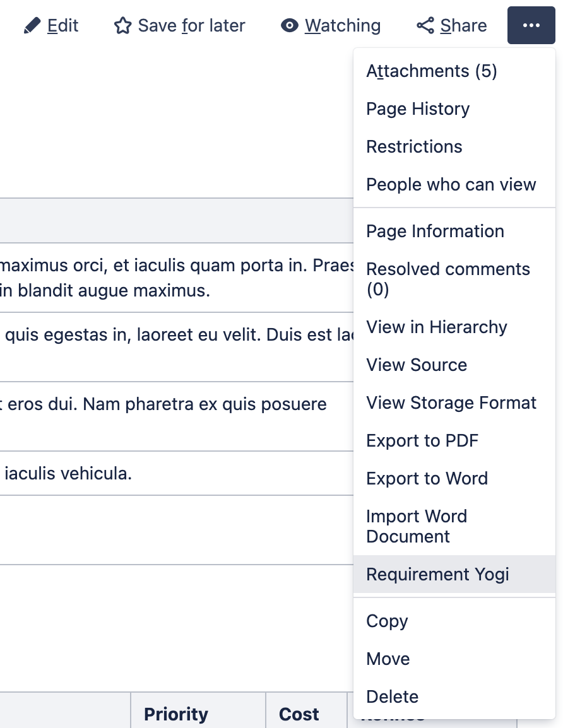Select the Edit pencil icon
Screen dimensions: 563x728
(33, 25)
